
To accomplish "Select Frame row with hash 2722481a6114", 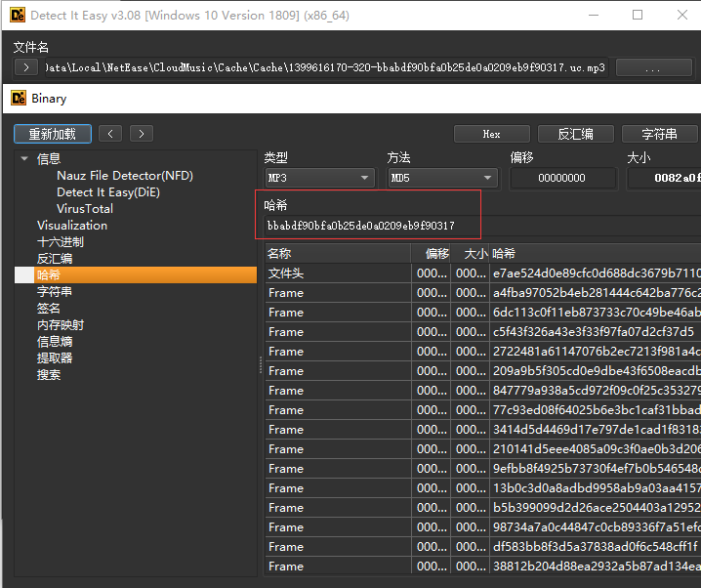I will click(x=483, y=352).
